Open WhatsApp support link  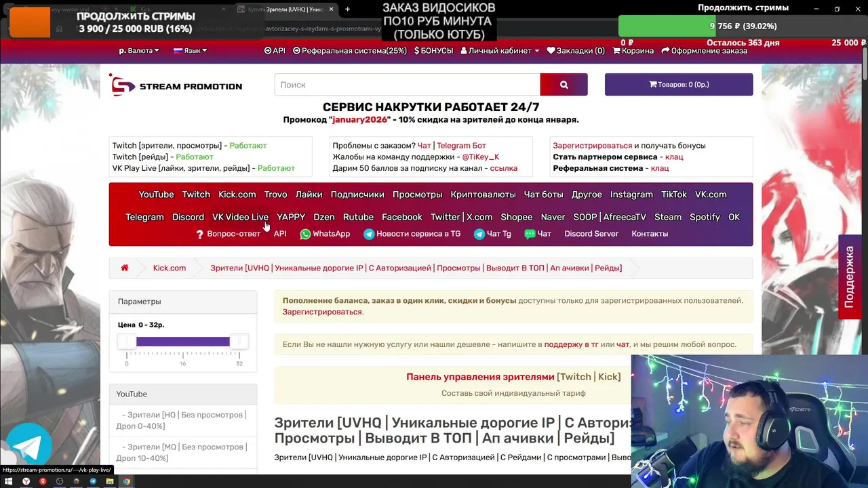pyautogui.click(x=325, y=234)
